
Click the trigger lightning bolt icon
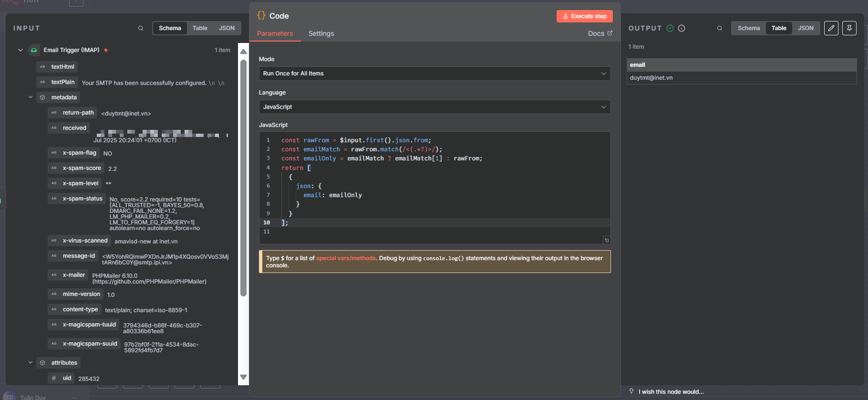(106, 50)
